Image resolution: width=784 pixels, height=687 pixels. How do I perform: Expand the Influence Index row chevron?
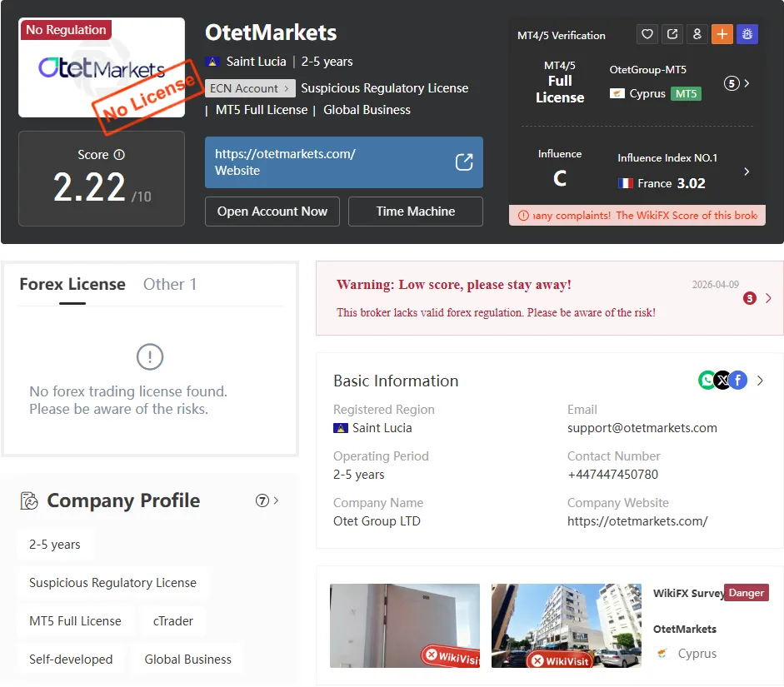[x=747, y=172]
